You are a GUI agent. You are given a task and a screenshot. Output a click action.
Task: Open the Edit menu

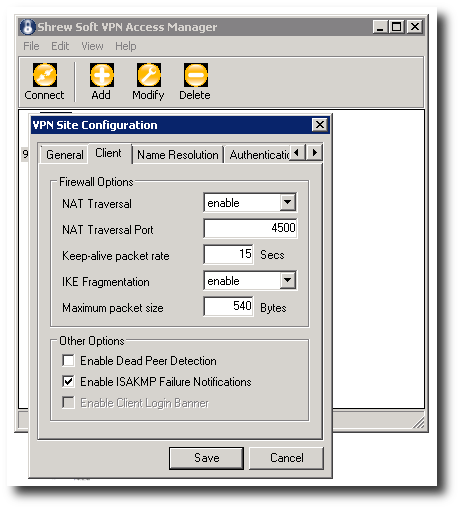tap(60, 46)
